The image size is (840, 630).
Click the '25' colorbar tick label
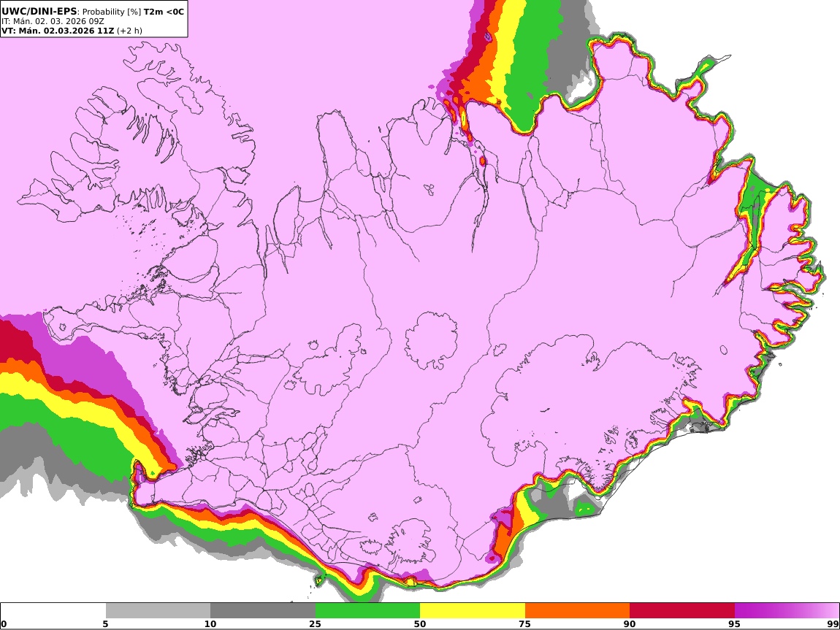pyautogui.click(x=316, y=624)
